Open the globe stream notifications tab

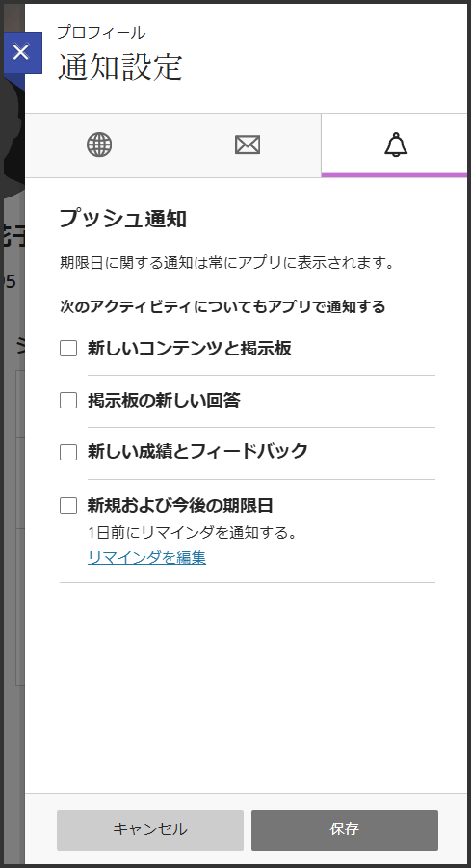pyautogui.click(x=99, y=145)
